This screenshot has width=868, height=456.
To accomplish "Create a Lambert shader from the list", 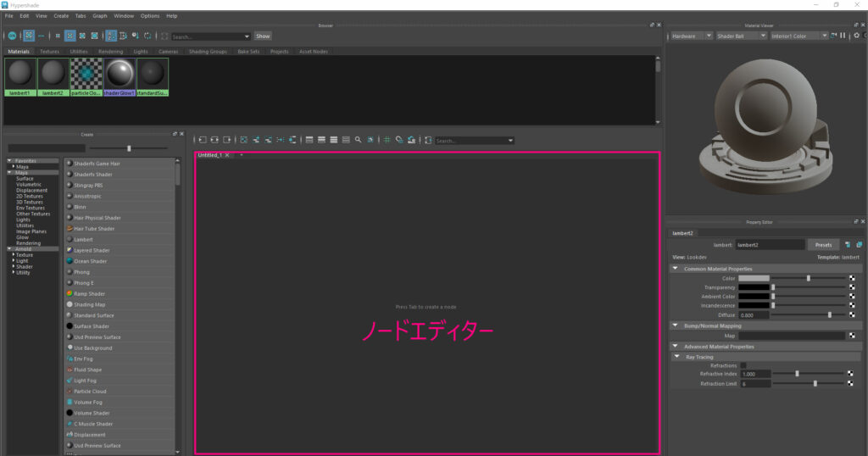I will coord(120,240).
